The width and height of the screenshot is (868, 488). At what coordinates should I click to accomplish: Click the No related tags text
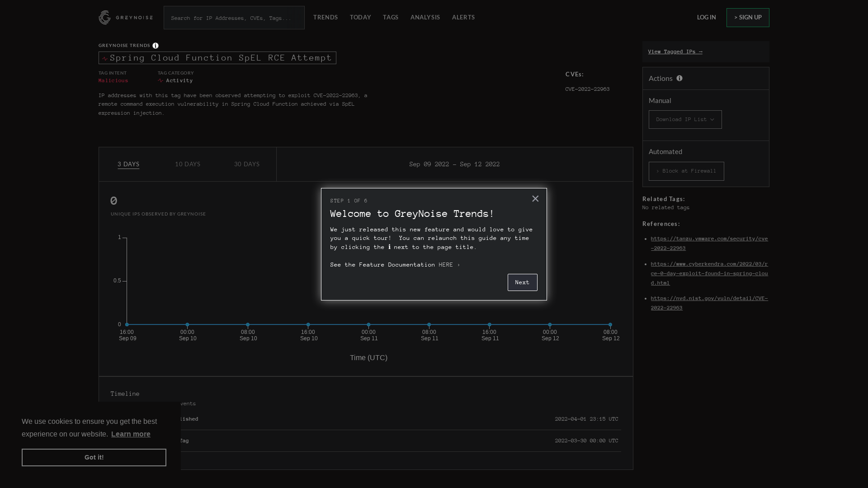click(666, 207)
